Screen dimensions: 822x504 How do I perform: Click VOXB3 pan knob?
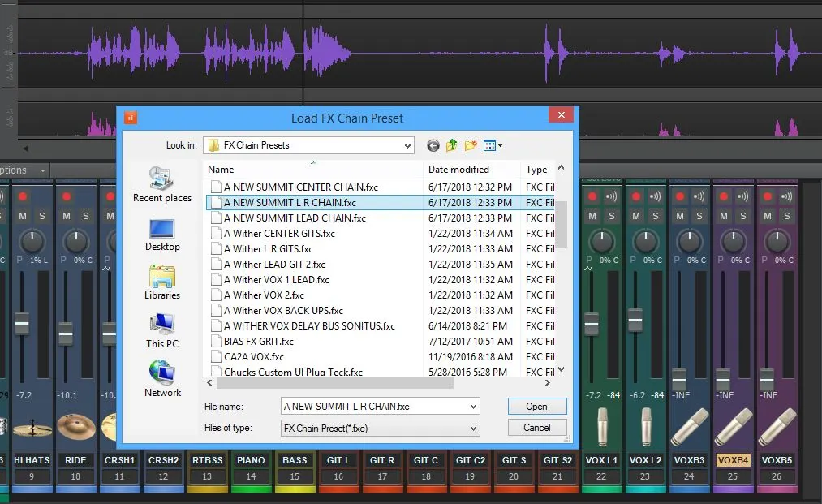click(x=689, y=241)
